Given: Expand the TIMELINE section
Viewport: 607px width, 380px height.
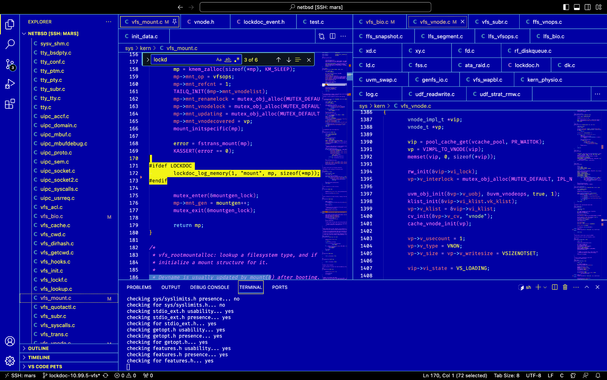Looking at the screenshot, I should [x=69, y=358].
